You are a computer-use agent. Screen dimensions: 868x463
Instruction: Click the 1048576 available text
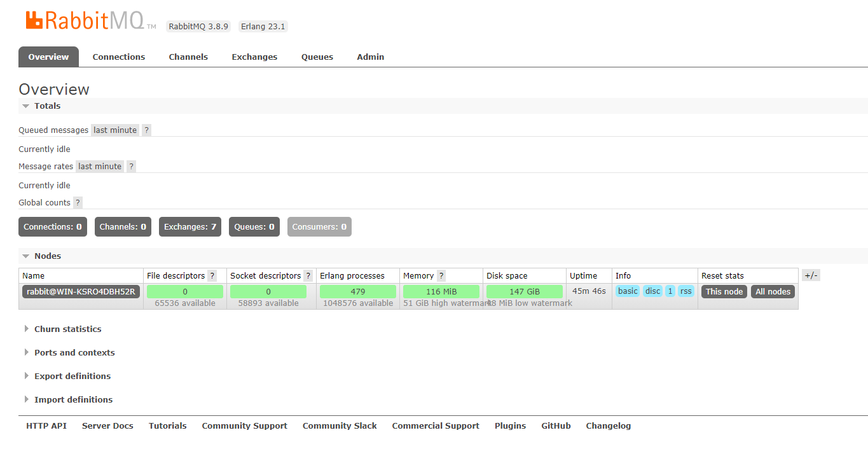pos(358,303)
